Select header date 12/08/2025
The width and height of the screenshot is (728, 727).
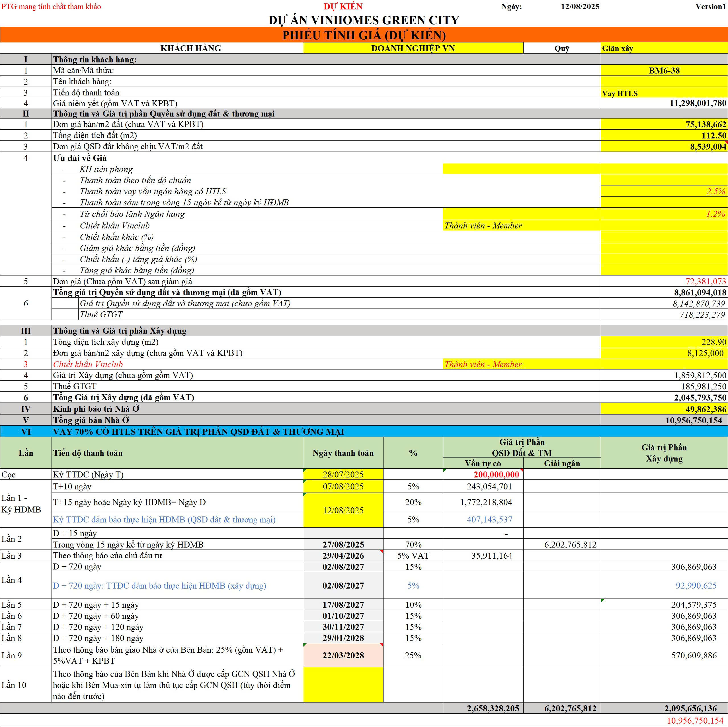(x=580, y=7)
